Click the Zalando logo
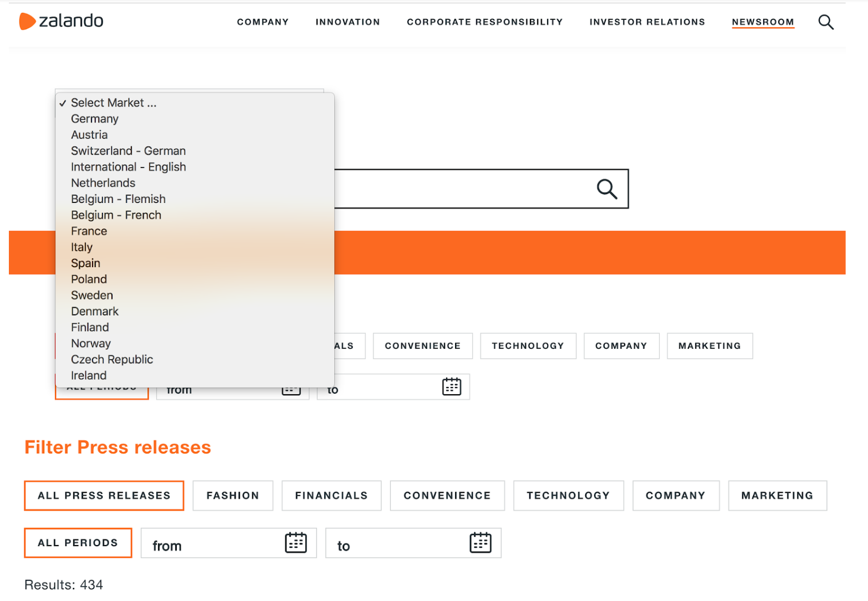 61,21
